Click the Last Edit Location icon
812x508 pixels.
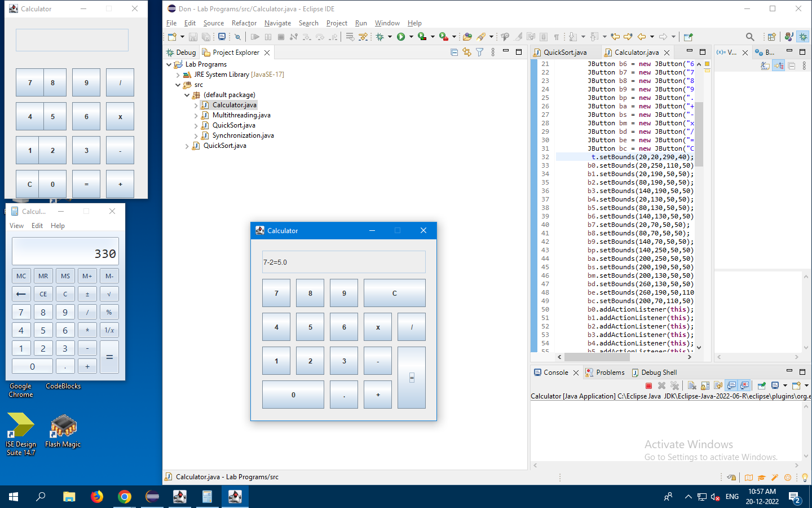tap(615, 37)
